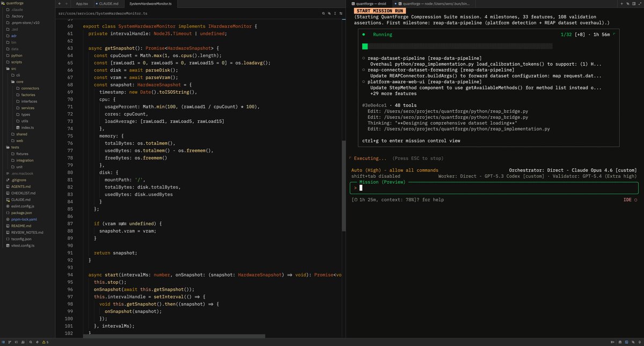Click the warning triangle showing 5 diagnostics
644x346 pixels.
pos(45,342)
